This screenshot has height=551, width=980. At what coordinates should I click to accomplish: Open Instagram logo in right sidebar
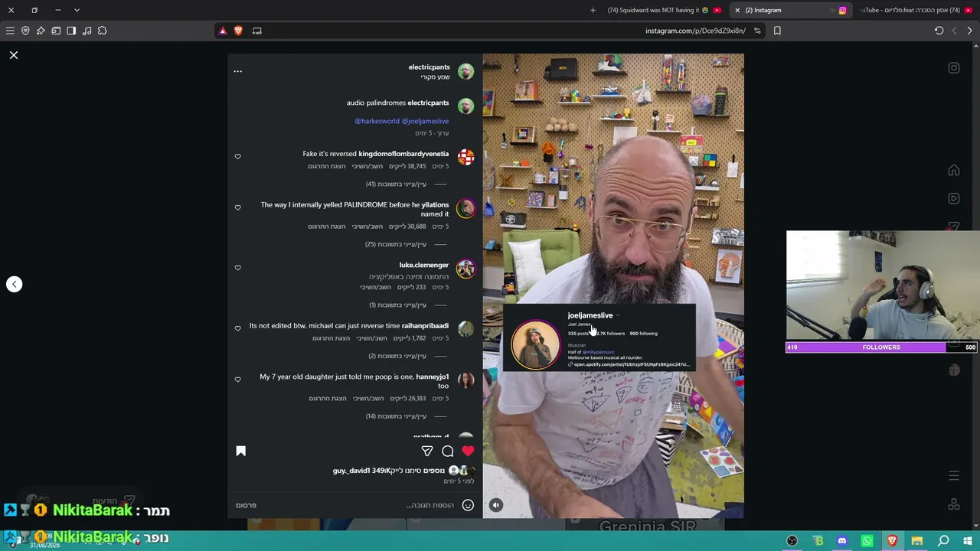tap(954, 68)
